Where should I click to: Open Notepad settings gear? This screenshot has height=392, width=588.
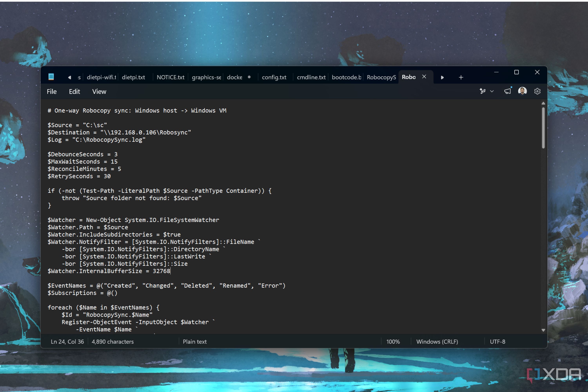[537, 91]
